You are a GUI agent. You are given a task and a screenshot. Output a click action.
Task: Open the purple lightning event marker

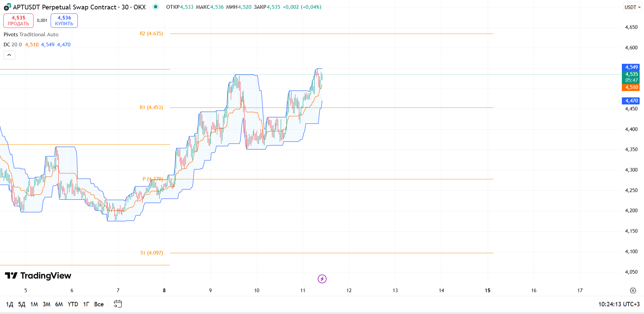pyautogui.click(x=322, y=279)
